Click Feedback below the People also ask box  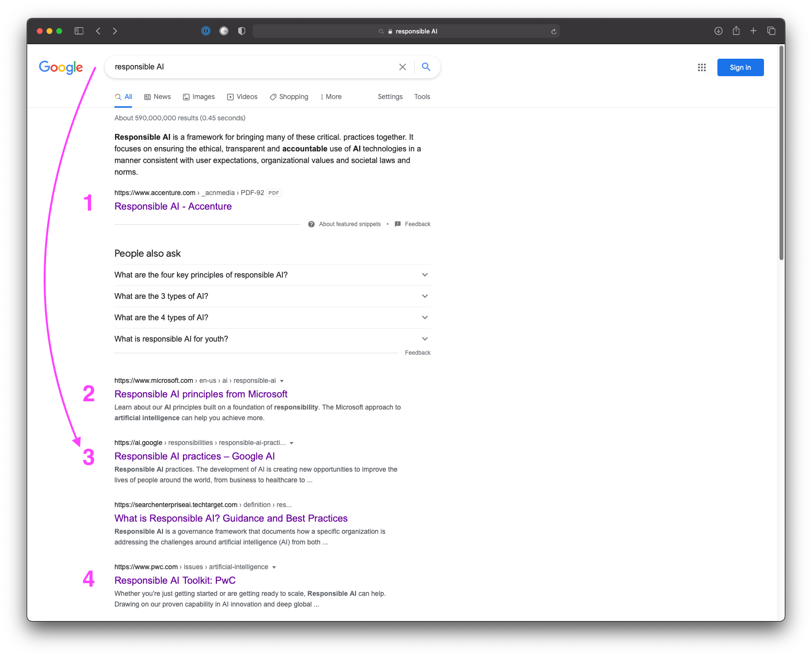pos(418,353)
